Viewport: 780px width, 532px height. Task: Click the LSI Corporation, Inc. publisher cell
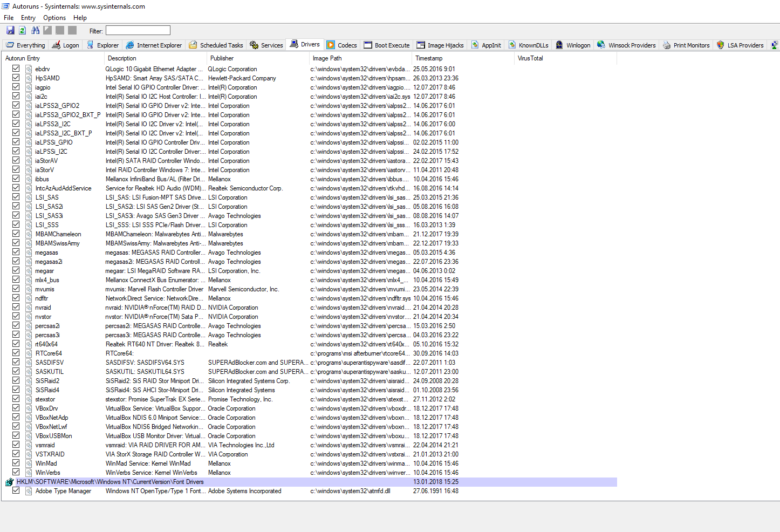pyautogui.click(x=234, y=271)
